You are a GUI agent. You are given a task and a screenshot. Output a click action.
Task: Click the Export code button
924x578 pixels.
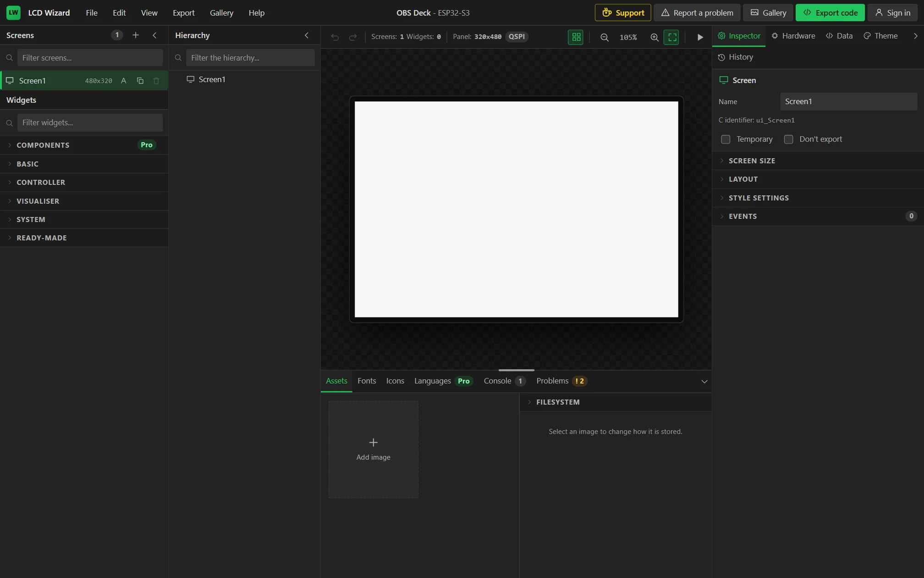click(x=830, y=12)
